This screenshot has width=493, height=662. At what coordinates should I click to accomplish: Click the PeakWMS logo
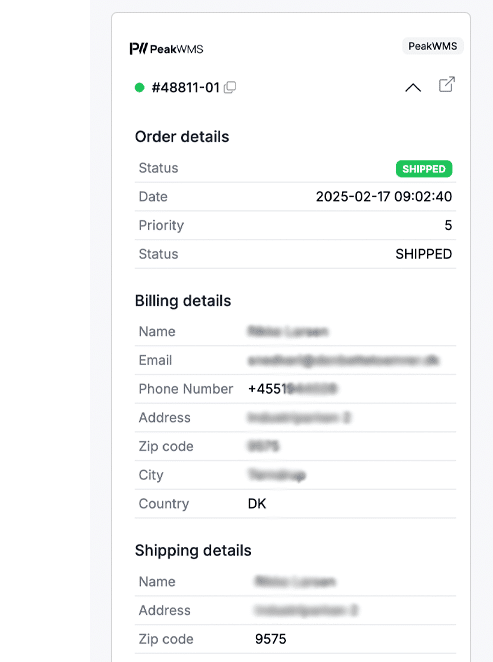pos(166,49)
